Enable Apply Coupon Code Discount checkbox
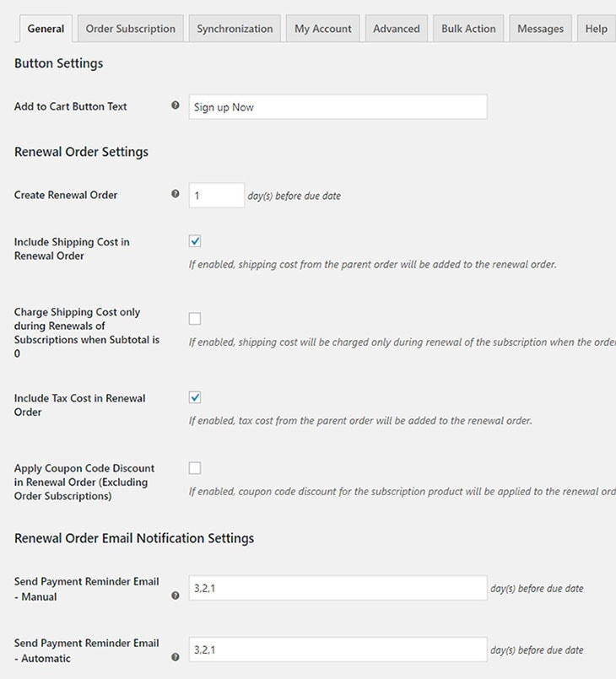The image size is (616, 679). pos(195,467)
